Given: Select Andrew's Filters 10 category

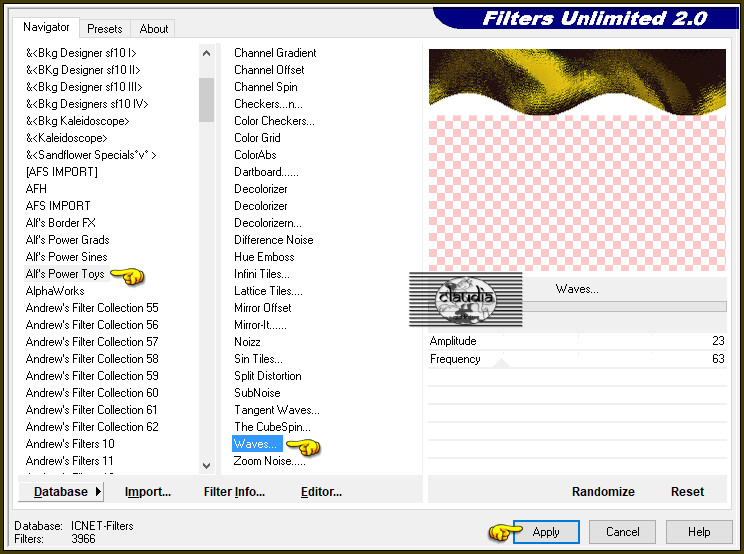Looking at the screenshot, I should pos(70,443).
